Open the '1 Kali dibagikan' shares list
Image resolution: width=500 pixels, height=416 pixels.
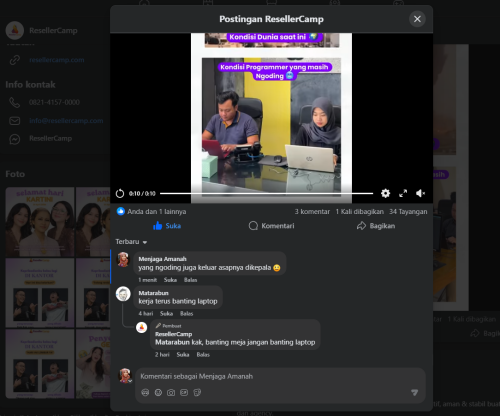pos(359,212)
